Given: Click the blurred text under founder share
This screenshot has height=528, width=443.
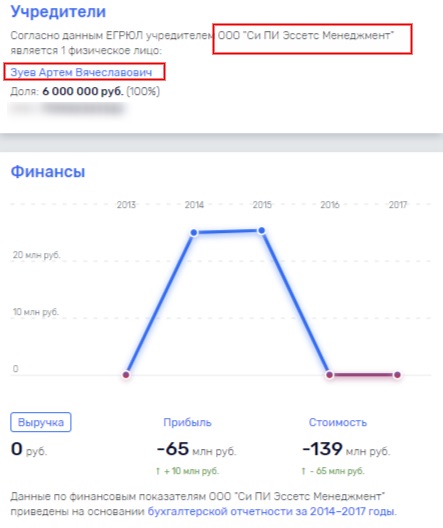Looking at the screenshot, I should 67,109.
